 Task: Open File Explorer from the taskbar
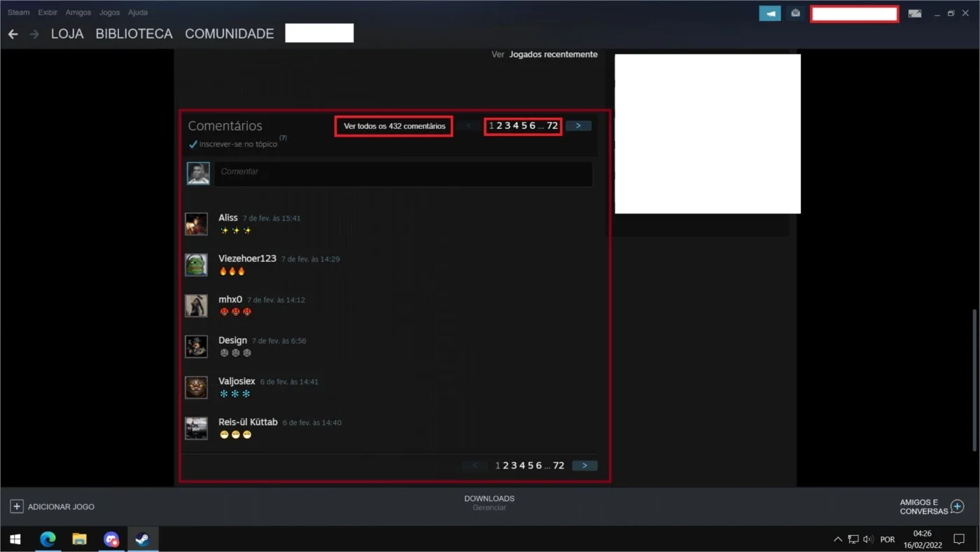(x=80, y=539)
